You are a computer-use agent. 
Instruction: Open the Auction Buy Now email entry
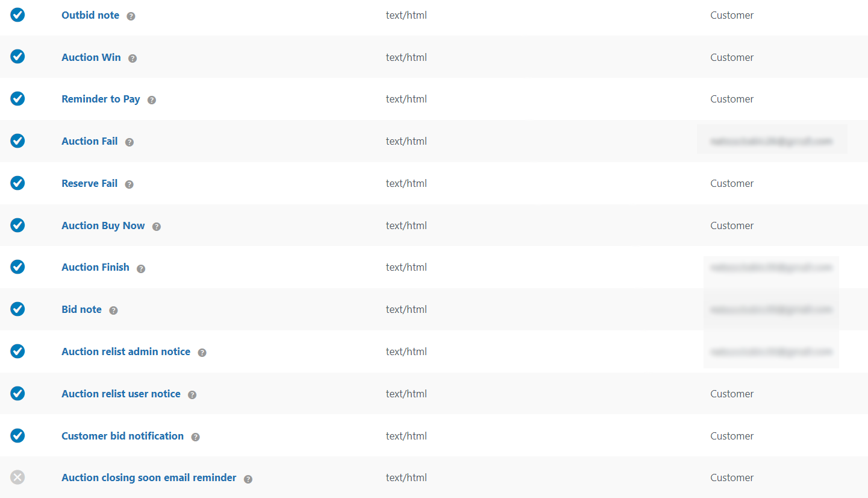pos(103,225)
